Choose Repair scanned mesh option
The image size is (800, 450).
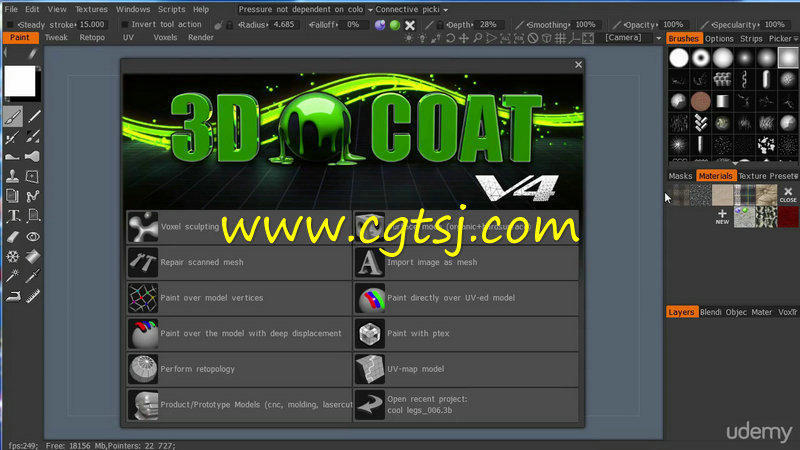[x=239, y=262]
